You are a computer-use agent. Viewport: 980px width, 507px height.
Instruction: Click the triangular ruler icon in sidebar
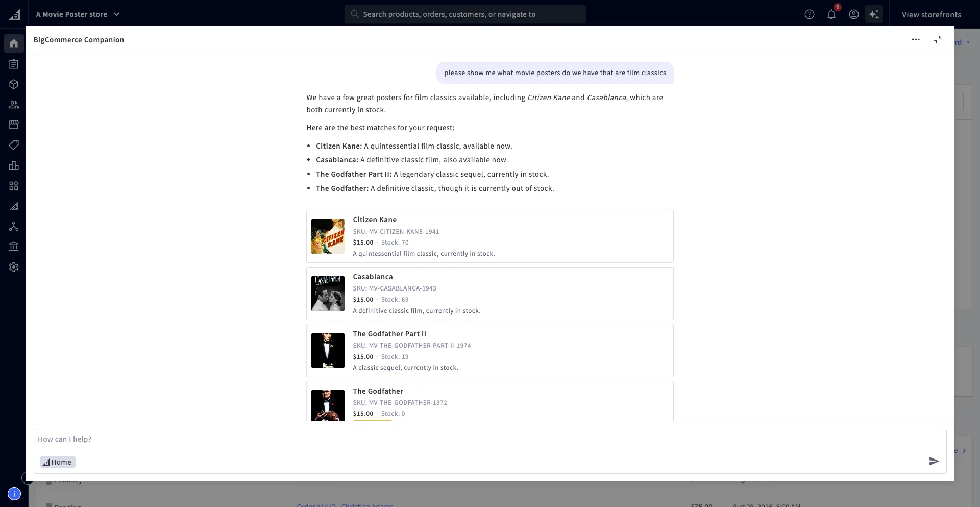coord(14,206)
